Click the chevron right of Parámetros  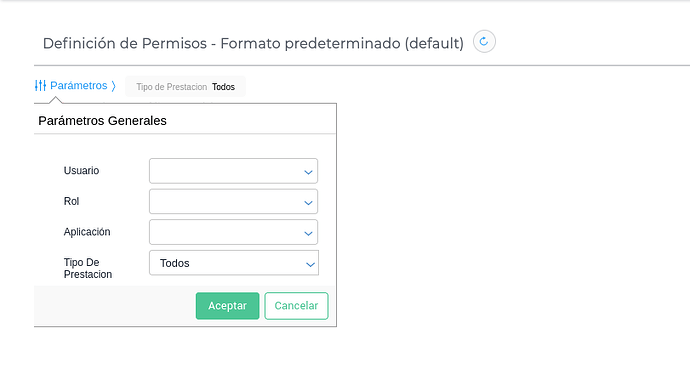pyautogui.click(x=114, y=85)
